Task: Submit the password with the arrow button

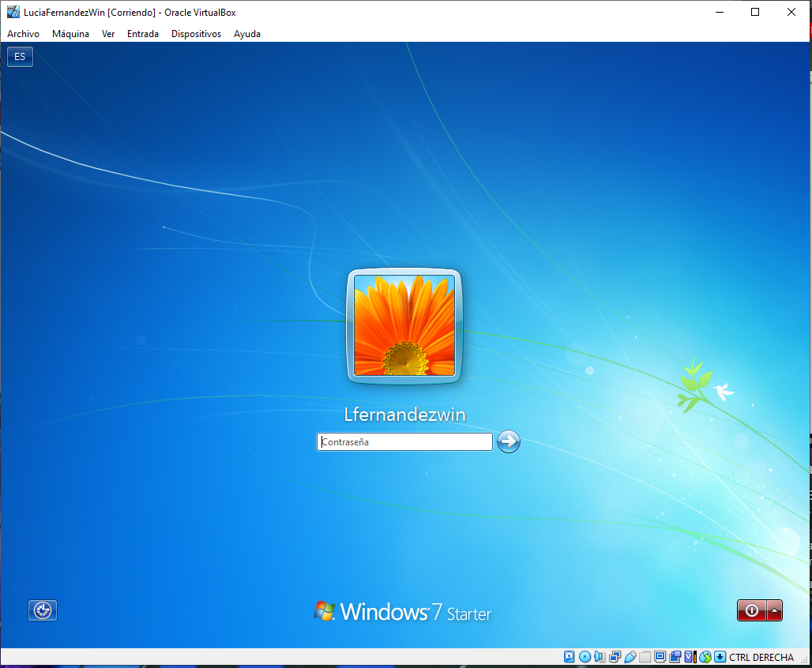Action: tap(509, 441)
